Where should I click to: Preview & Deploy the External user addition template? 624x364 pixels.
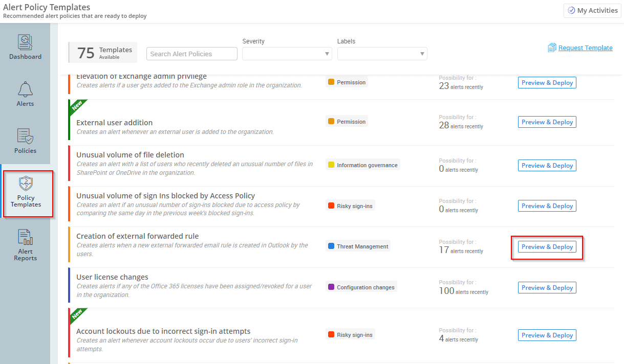[x=547, y=122]
